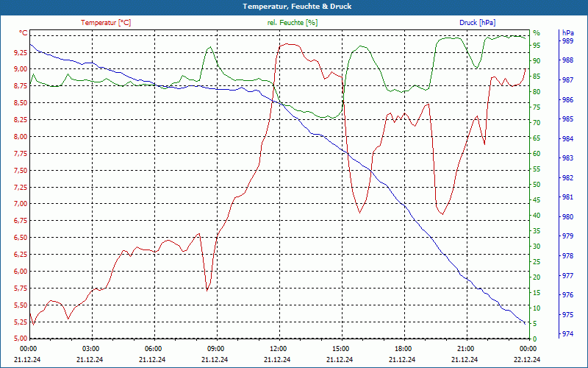Click the '7,25' temperature axis value
The width and height of the screenshot is (588, 368).
click(21, 188)
